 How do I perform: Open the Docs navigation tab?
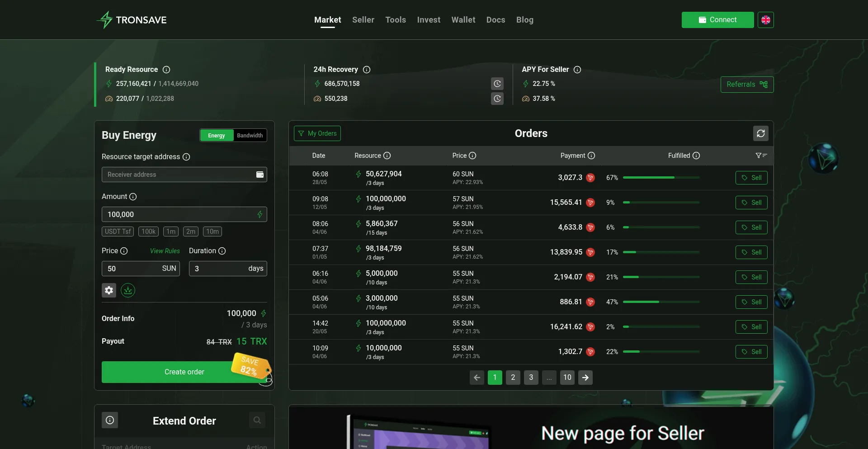[495, 20]
